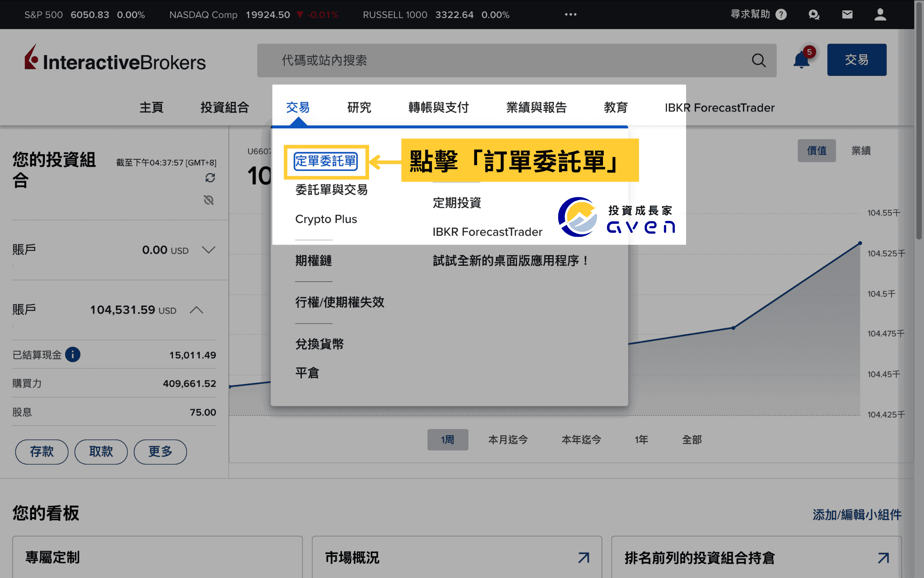This screenshot has width=924, height=578.
Task: Select 行權/使期權失效 menu entry
Action: tap(340, 302)
